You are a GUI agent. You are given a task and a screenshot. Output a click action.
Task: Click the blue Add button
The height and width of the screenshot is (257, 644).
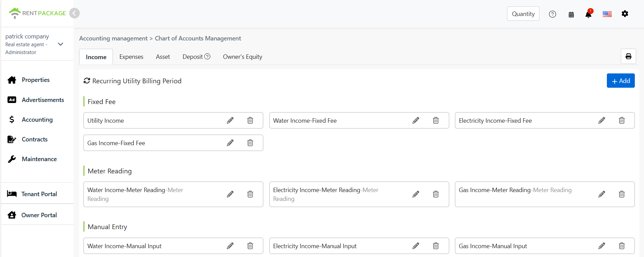pos(620,81)
